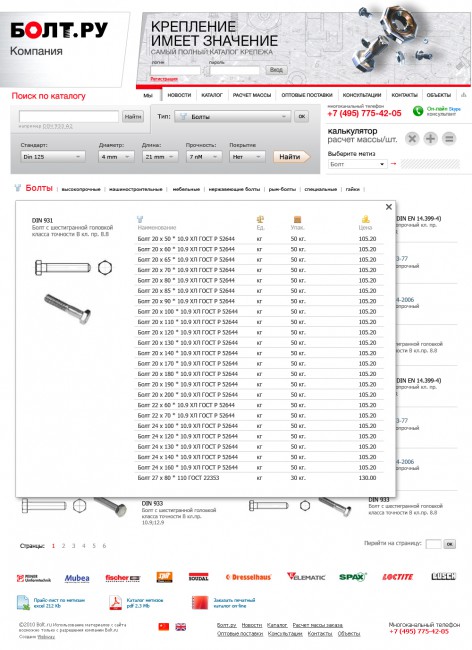
Task: Close the DIN 931 popup with X
Action: (x=388, y=206)
